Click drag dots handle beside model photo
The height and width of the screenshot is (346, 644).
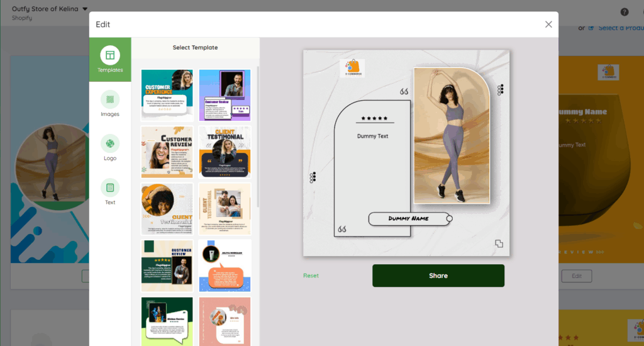pos(500,90)
